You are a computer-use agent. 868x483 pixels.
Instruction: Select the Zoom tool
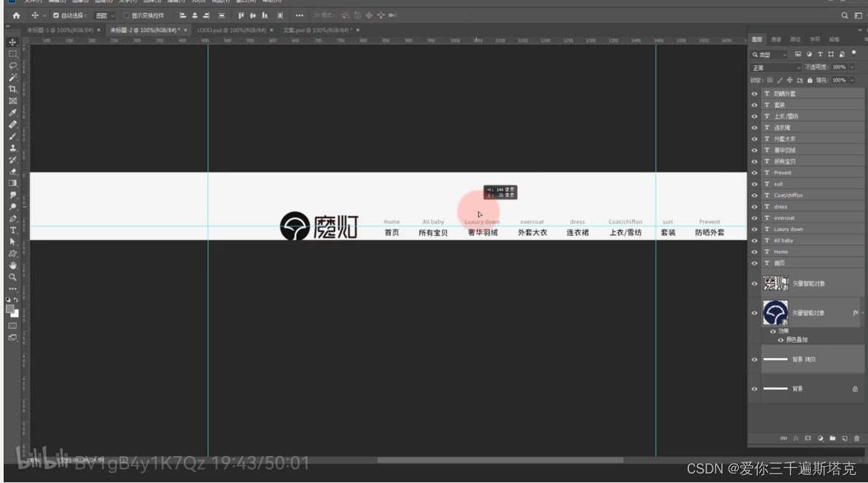point(12,277)
